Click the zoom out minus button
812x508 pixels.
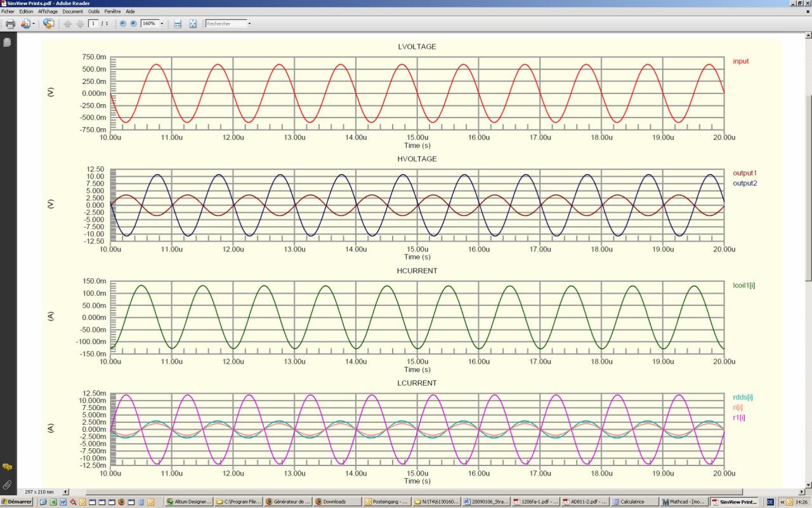click(x=123, y=23)
